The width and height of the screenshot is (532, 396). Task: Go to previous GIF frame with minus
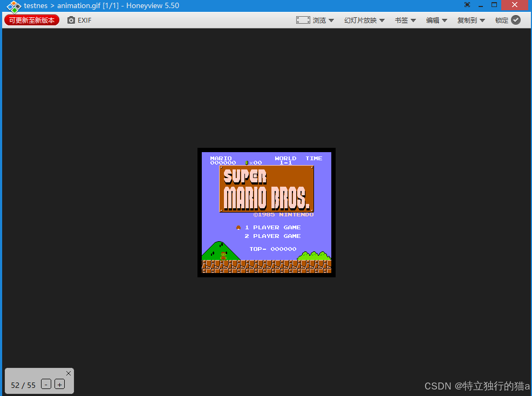coord(46,384)
